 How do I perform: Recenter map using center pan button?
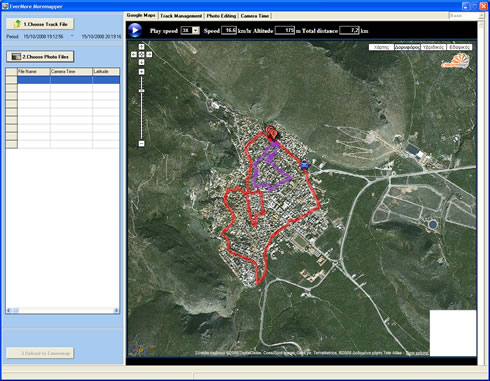coord(141,54)
